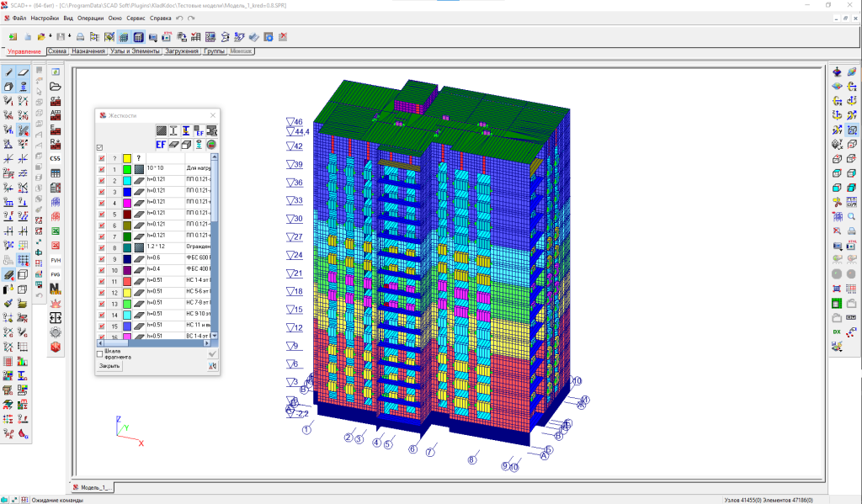Click the undo arrow in menu bar
Viewport: 862px width, 504px height.
(180, 18)
